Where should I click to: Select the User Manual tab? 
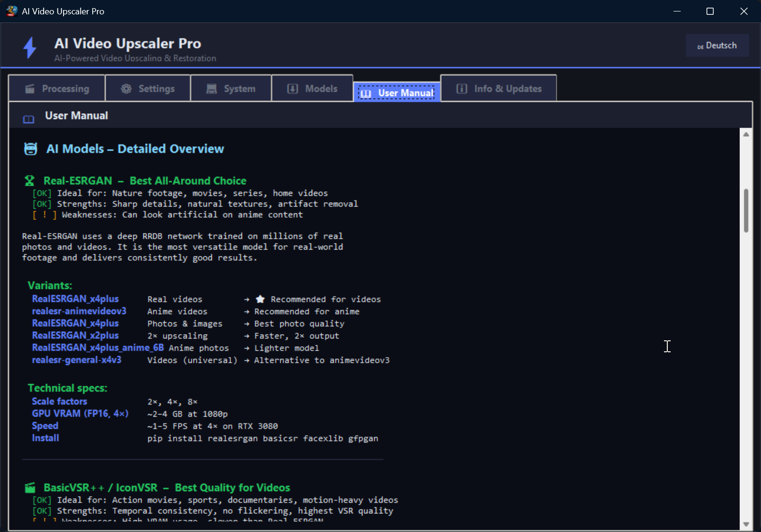397,93
